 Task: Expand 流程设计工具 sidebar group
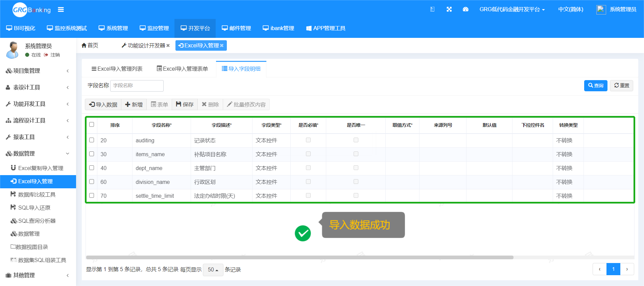38,120
